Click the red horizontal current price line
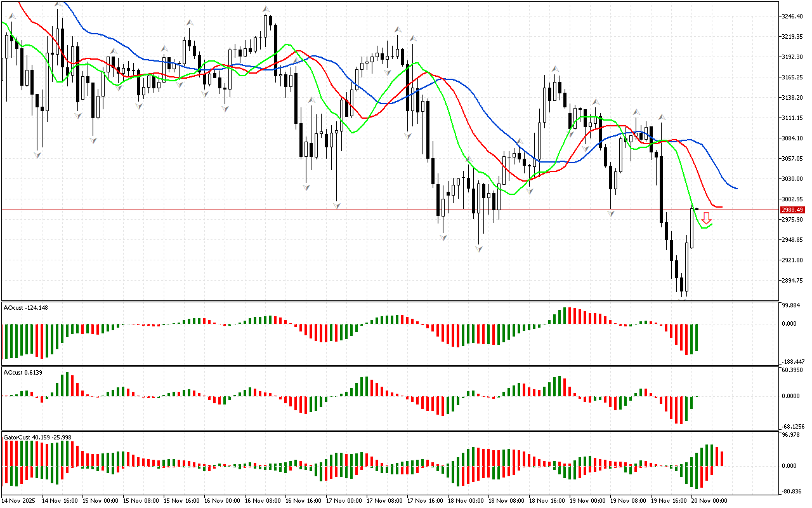This screenshot has width=812, height=508. click(x=381, y=210)
